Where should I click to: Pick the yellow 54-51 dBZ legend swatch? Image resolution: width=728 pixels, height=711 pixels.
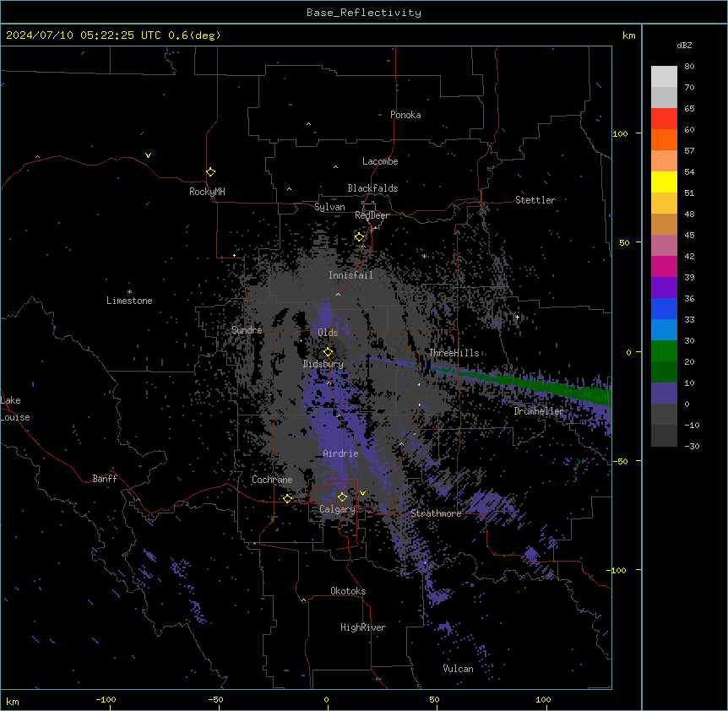pos(664,182)
